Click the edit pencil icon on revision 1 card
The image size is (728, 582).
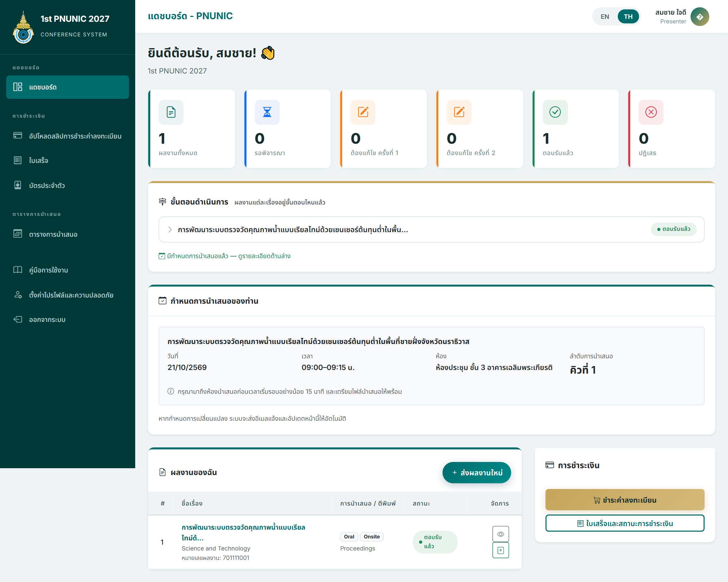pyautogui.click(x=363, y=112)
